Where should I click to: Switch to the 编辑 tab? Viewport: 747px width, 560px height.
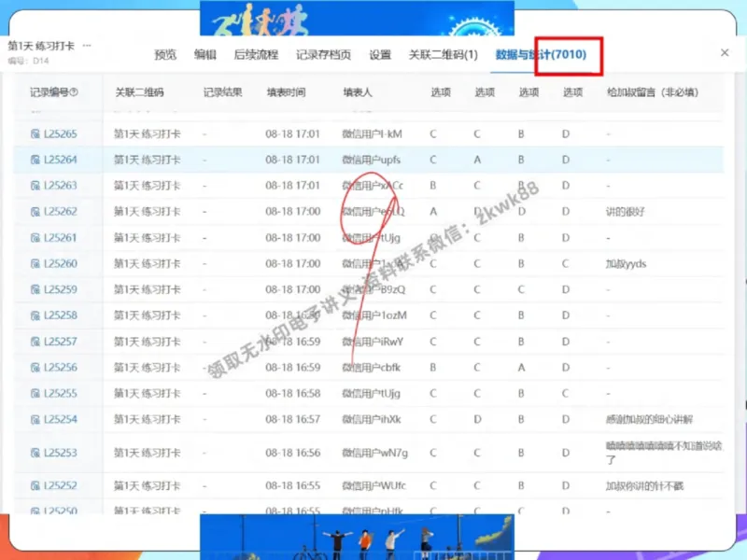pyautogui.click(x=205, y=55)
